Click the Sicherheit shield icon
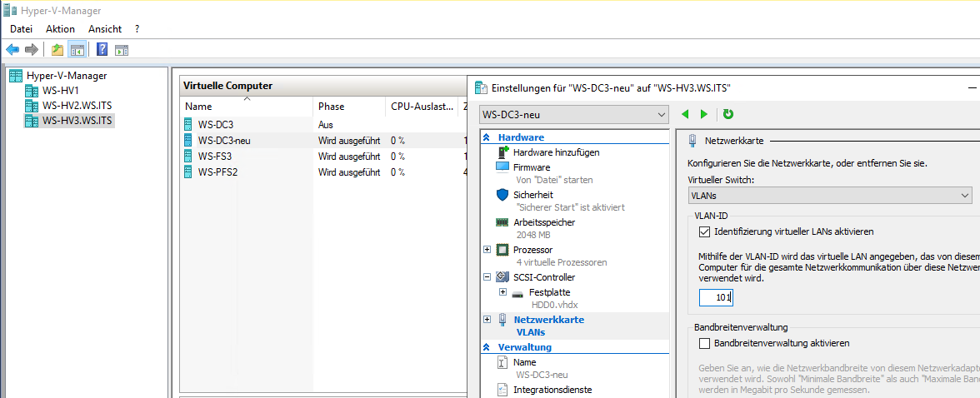The image size is (980, 398). [502, 195]
